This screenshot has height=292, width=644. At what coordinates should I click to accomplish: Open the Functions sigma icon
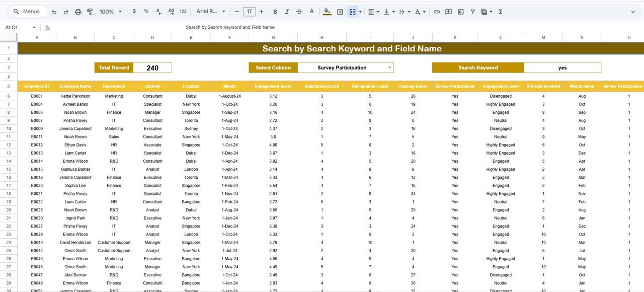click(501, 11)
